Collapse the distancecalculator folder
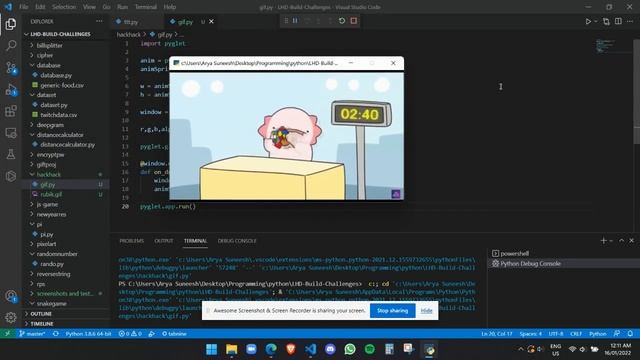640x360 pixels. pos(60,135)
